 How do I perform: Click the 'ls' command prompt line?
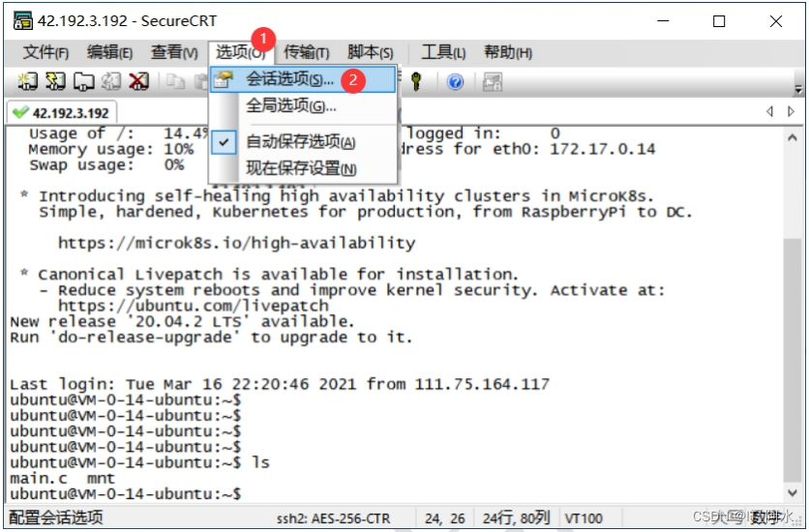139,462
